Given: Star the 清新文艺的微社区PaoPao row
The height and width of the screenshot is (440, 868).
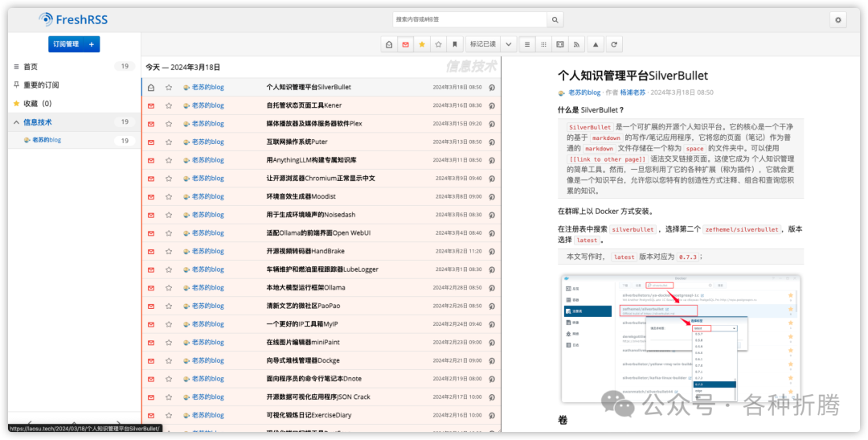Looking at the screenshot, I should (169, 306).
